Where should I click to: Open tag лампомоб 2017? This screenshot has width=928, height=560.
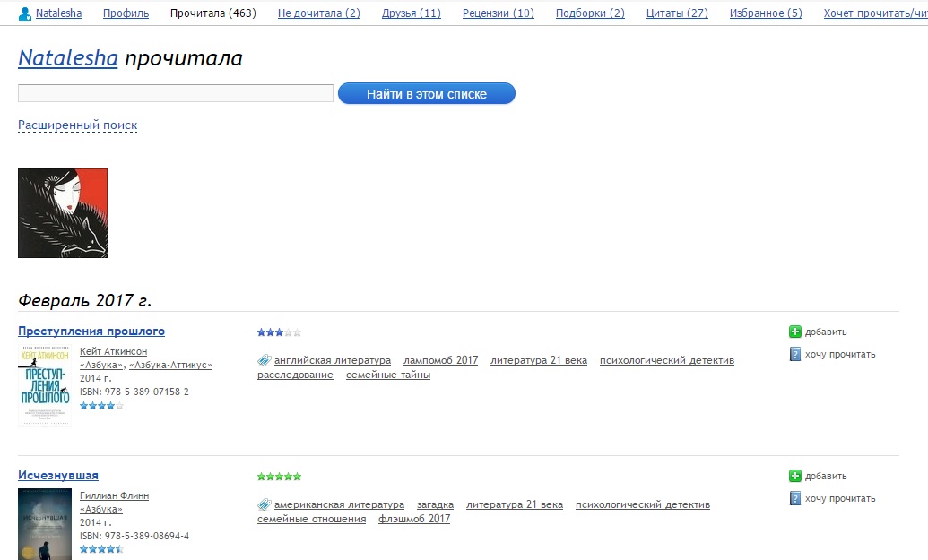click(441, 360)
